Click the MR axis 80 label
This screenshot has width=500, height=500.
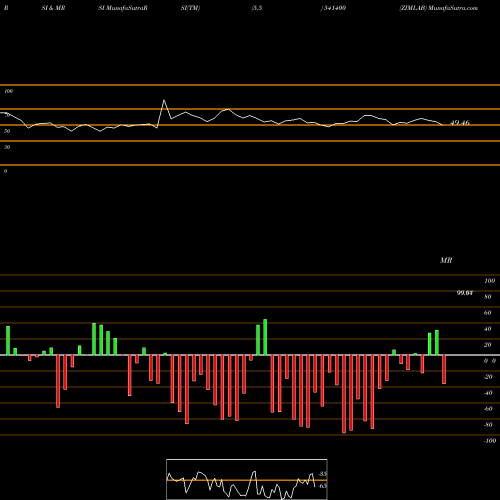(x=487, y=297)
